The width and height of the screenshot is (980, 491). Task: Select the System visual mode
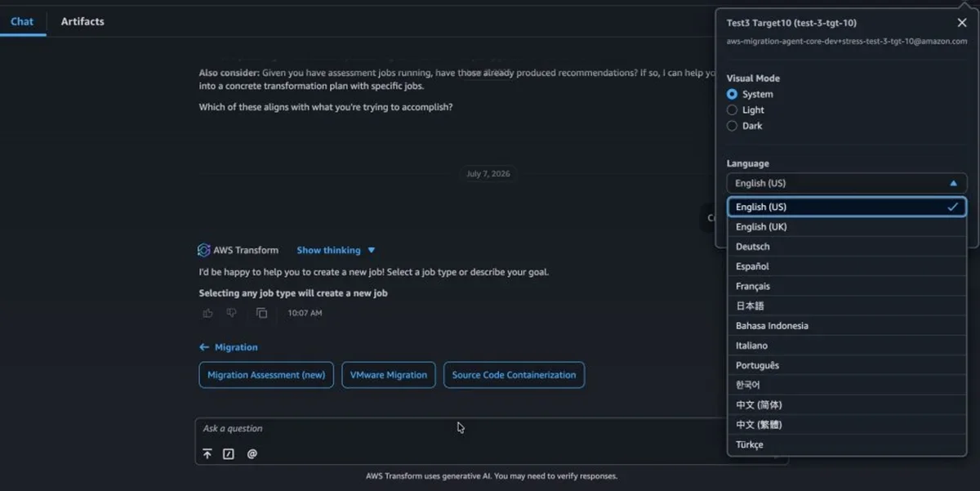coord(732,94)
